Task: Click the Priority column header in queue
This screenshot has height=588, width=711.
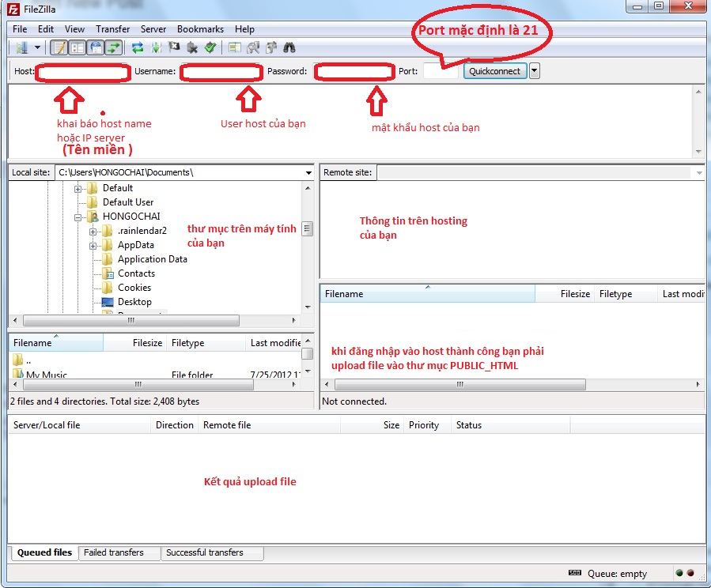Action: click(x=427, y=425)
